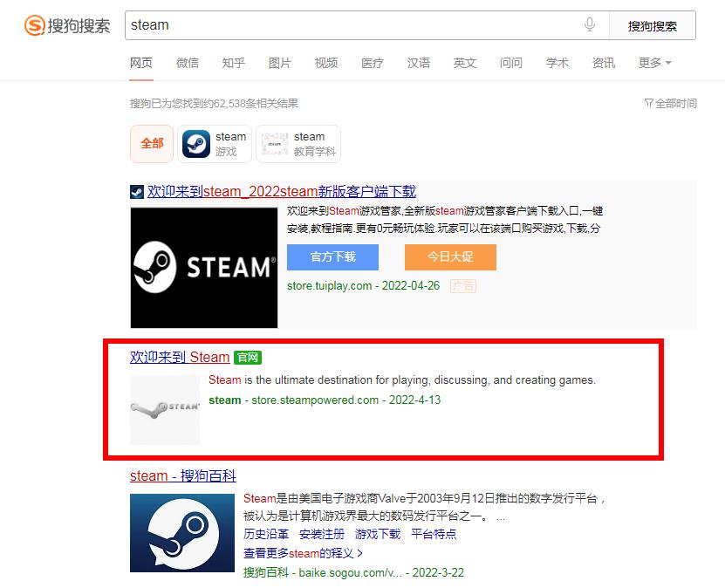
Task: Open the 历史沿革 sublink
Action: [x=266, y=535]
